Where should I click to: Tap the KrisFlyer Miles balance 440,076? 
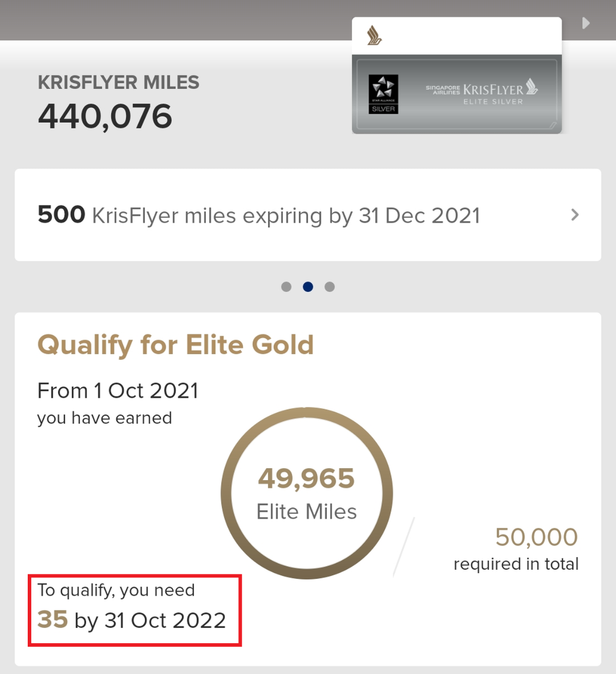pyautogui.click(x=105, y=117)
